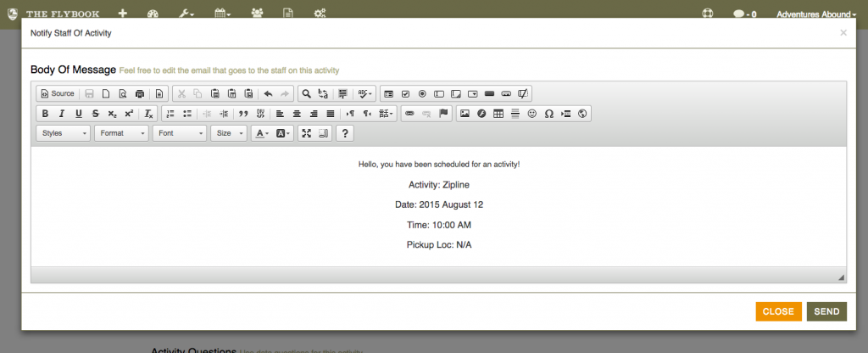
Task: Center align the text
Action: (x=297, y=114)
